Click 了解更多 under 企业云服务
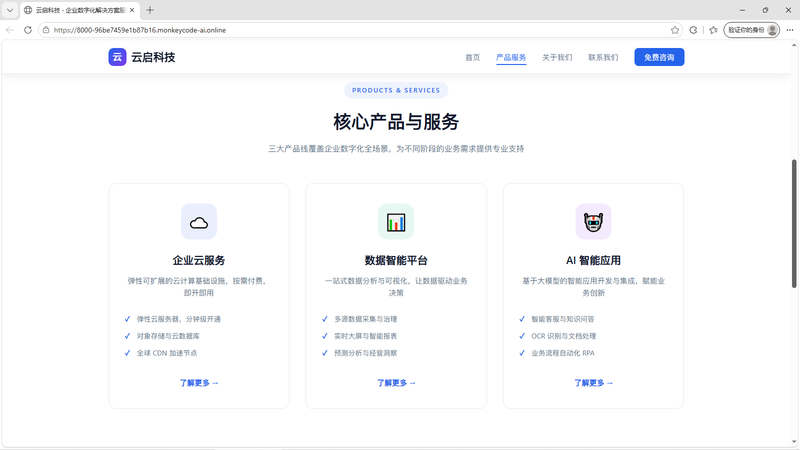This screenshot has width=800, height=450. click(199, 383)
